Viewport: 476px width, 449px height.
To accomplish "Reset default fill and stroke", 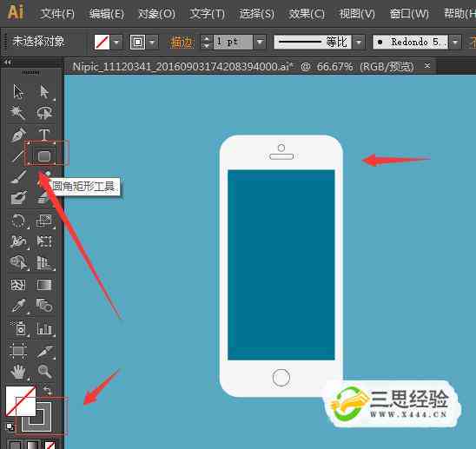I will [10, 426].
